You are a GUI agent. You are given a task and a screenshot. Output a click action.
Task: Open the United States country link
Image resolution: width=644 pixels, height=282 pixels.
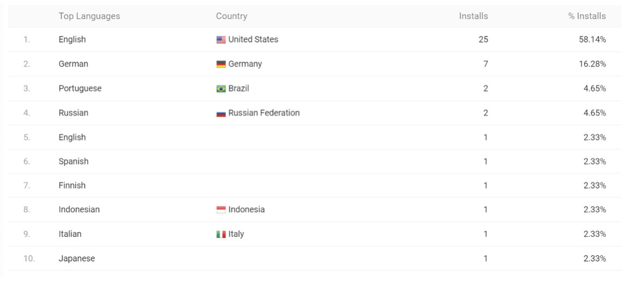(253, 39)
